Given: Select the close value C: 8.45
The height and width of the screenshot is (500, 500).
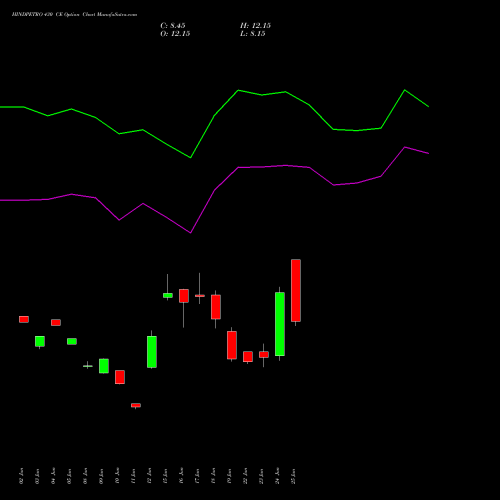Looking at the screenshot, I should pyautogui.click(x=173, y=26).
